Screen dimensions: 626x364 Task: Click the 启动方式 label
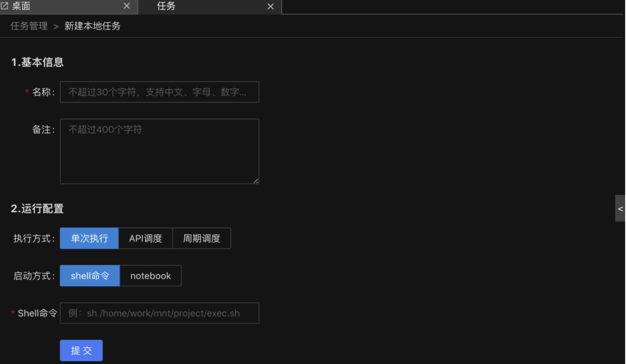[34, 276]
